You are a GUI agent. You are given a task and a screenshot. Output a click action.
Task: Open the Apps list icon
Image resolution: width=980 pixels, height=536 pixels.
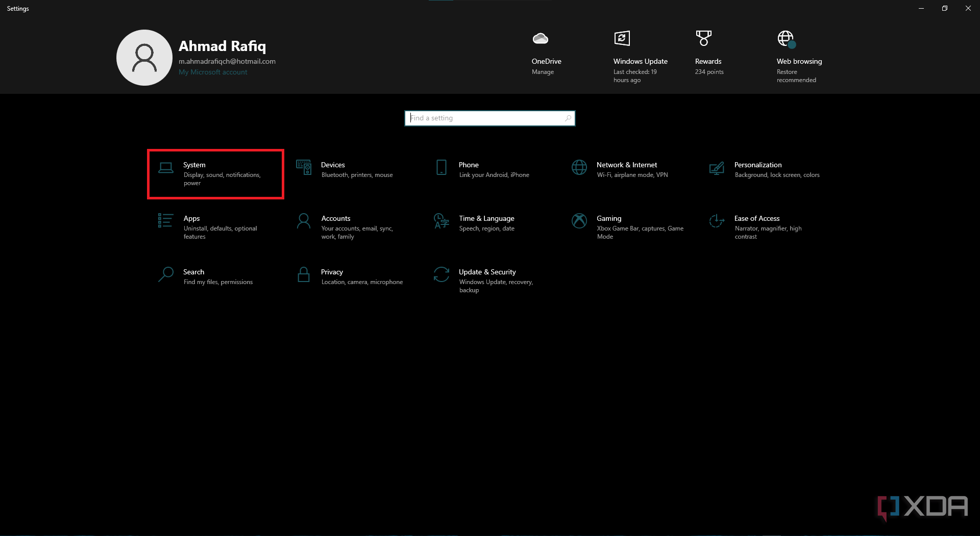(x=165, y=220)
